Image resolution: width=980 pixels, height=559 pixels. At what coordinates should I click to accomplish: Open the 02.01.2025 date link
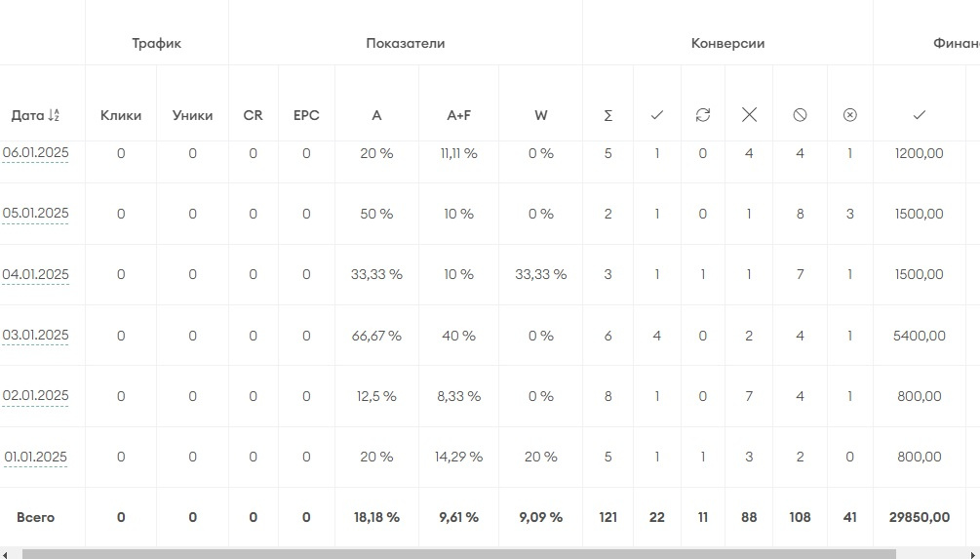coord(35,396)
